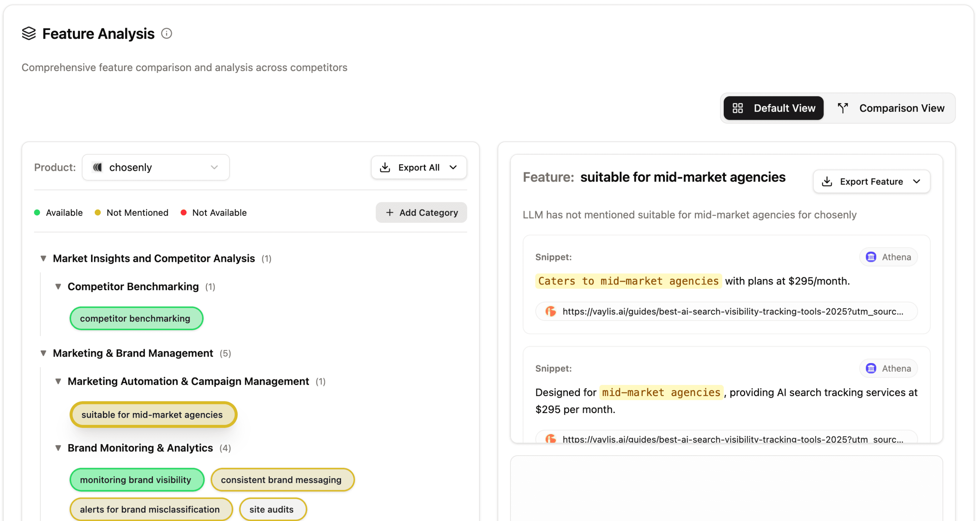Screen dimensions: 980x521
Task: Open the first vaylis.ai source link
Action: tap(732, 312)
